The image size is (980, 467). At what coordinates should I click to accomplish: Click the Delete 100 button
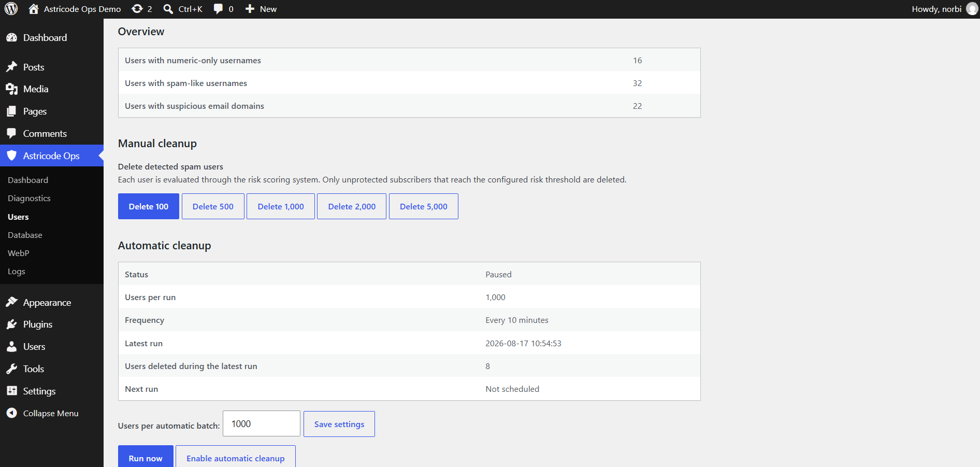(149, 206)
